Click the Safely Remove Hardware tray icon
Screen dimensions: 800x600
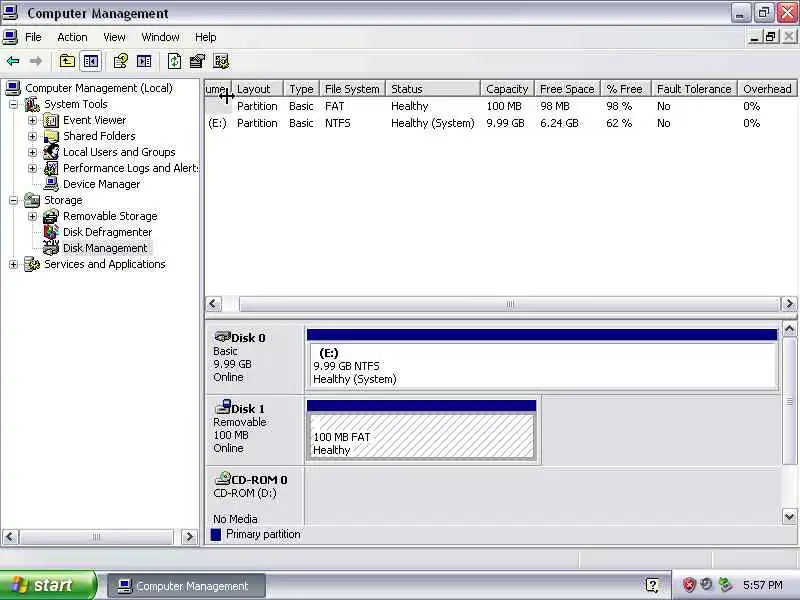coord(725,585)
